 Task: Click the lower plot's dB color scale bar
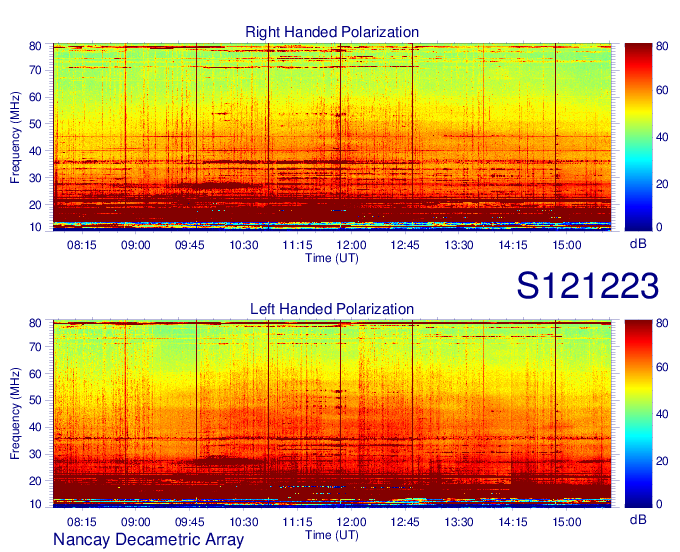638,414
